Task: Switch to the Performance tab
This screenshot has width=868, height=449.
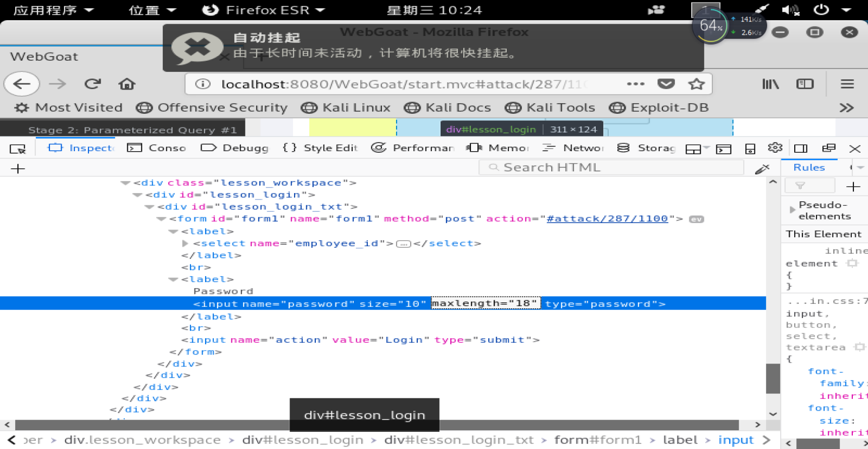Action: point(413,148)
